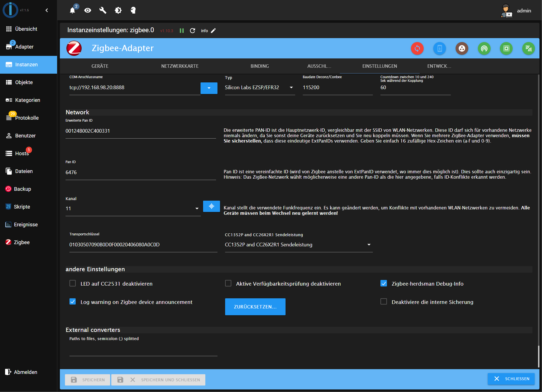The image size is (542, 392).
Task: Toggle Deaktiviere die interne Sicherung checkbox
Action: [x=384, y=302]
